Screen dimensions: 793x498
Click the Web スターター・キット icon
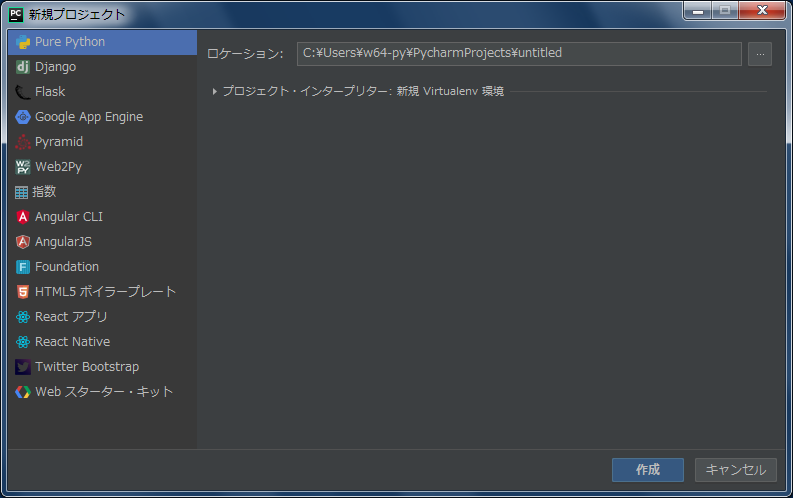click(23, 392)
